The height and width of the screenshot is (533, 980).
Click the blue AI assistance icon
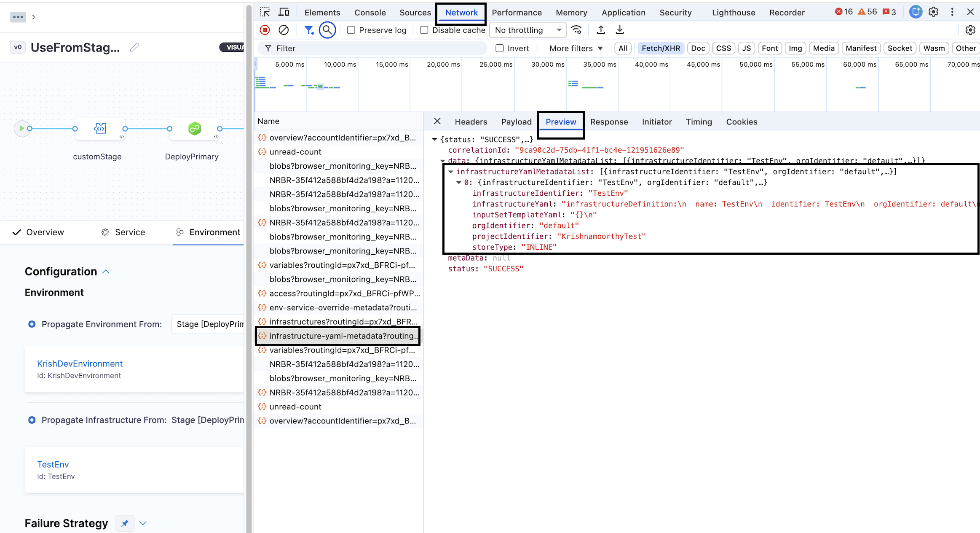tap(916, 12)
